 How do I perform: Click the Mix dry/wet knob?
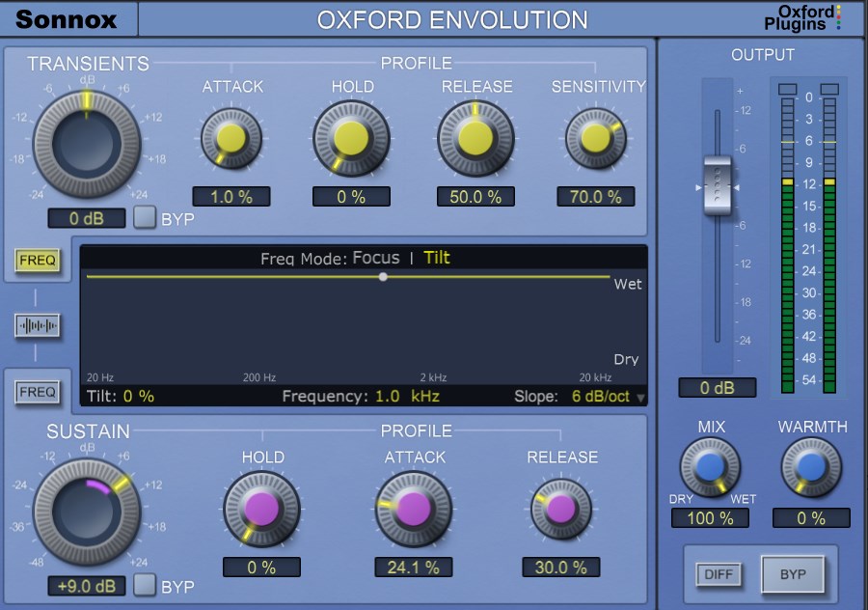coord(711,467)
